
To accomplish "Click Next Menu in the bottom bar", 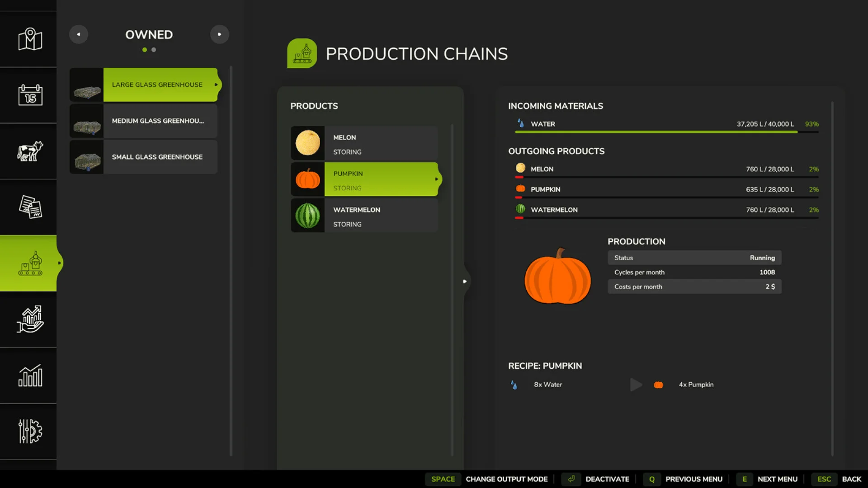I will coord(777,479).
